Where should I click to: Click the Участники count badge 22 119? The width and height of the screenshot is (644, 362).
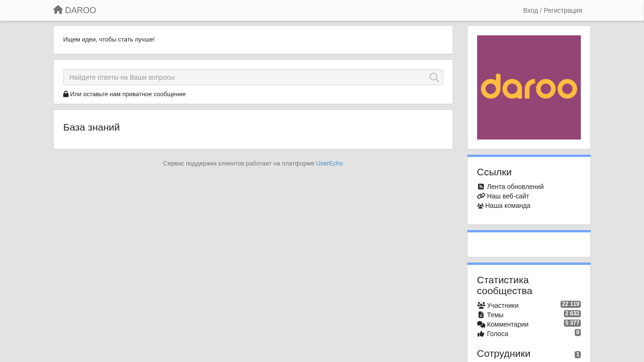click(x=570, y=304)
